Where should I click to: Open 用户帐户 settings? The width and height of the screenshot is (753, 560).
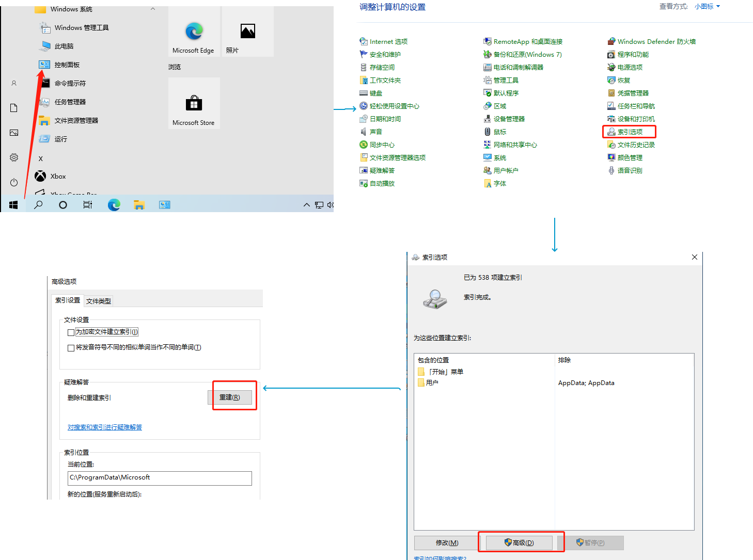click(505, 170)
